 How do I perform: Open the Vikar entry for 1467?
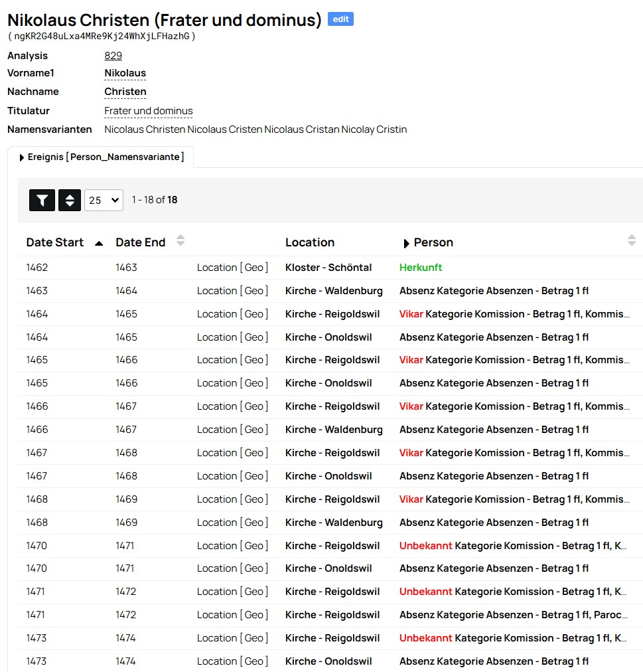point(514,453)
